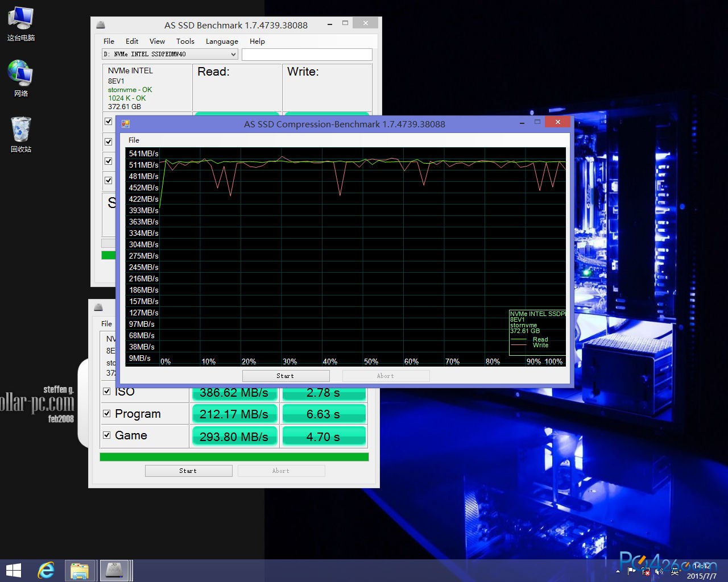The height and width of the screenshot is (582, 728).
Task: Toggle the first test checkbox in AS SSD Benchmark
Action: [x=109, y=121]
